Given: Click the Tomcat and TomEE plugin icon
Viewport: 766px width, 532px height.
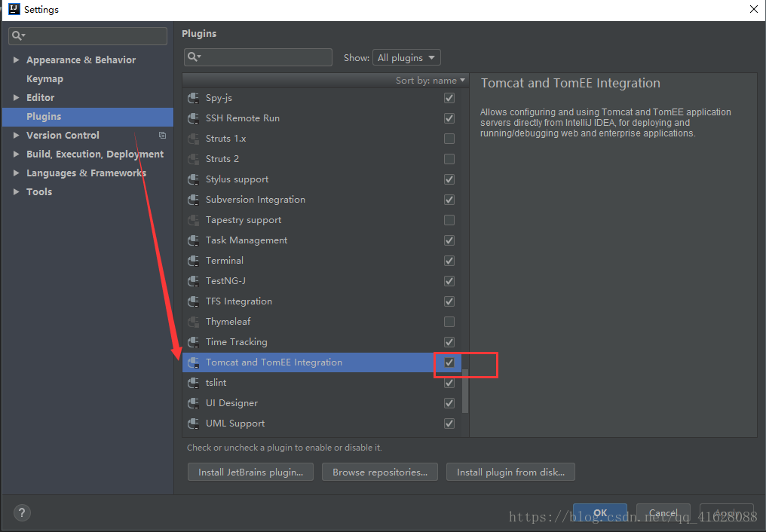Looking at the screenshot, I should pyautogui.click(x=194, y=362).
